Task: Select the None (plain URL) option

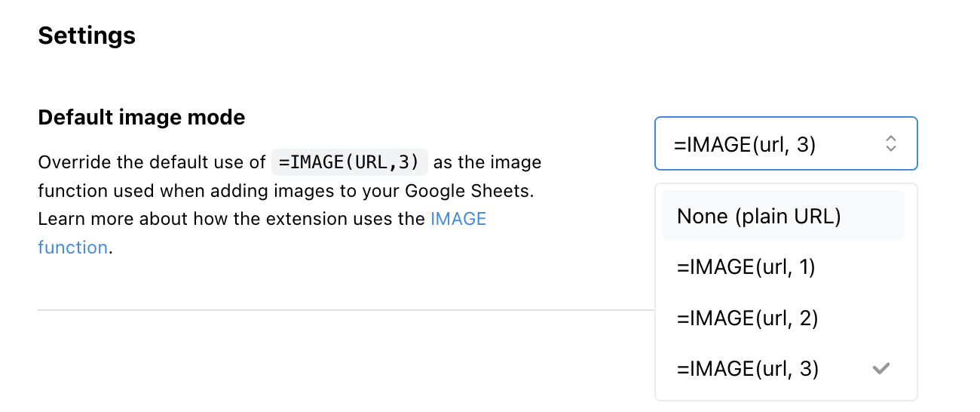Action: (x=758, y=216)
